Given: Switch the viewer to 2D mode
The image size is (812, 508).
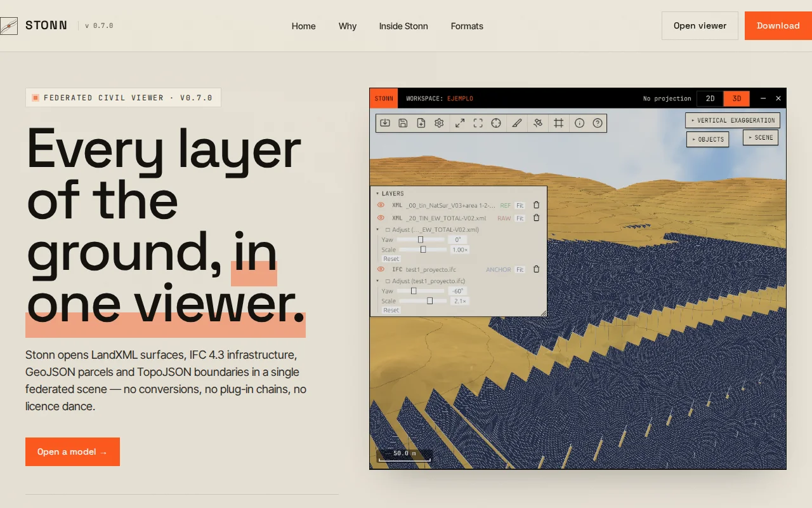Looking at the screenshot, I should pyautogui.click(x=710, y=98).
